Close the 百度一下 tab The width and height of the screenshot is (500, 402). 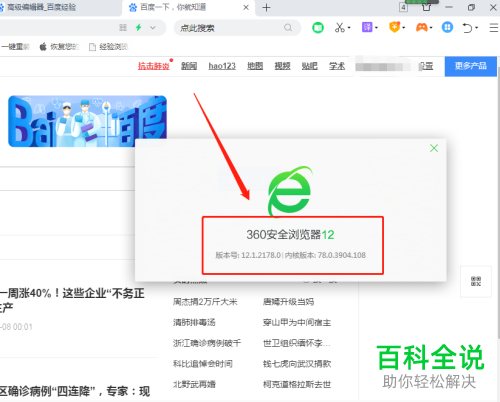click(246, 7)
